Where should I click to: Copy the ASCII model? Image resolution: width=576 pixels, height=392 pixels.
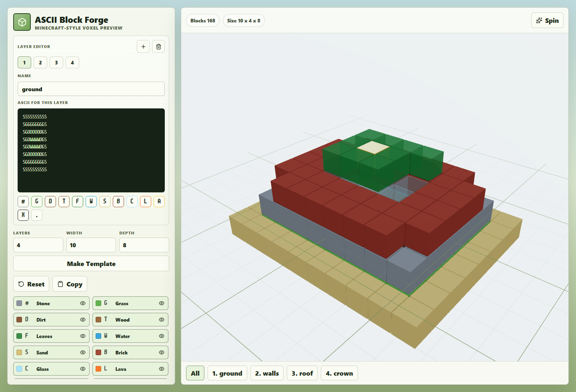coord(70,284)
